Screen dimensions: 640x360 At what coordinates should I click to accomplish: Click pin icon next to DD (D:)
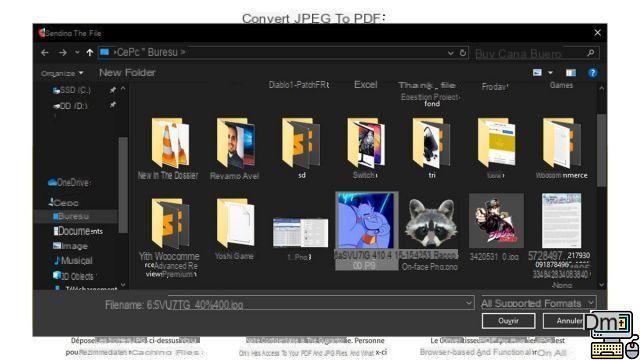(113, 105)
